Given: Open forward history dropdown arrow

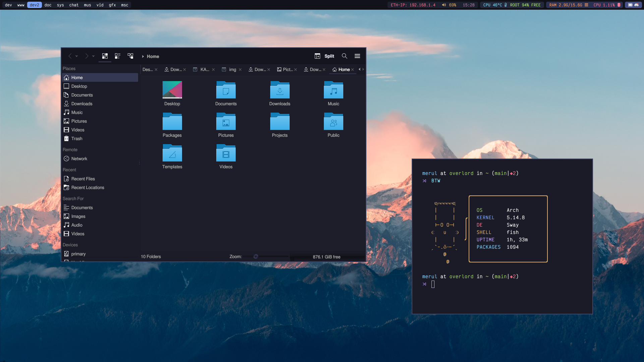Looking at the screenshot, I should pos(94,56).
